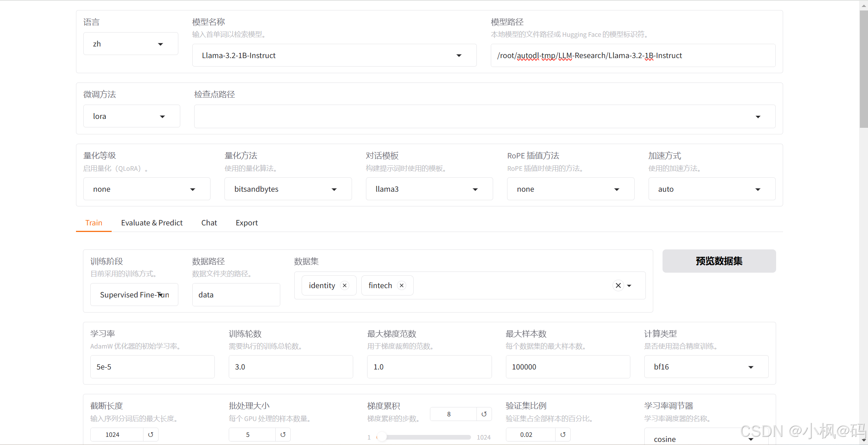This screenshot has width=868, height=445.
Task: Switch to the Train tab
Action: (x=94, y=223)
